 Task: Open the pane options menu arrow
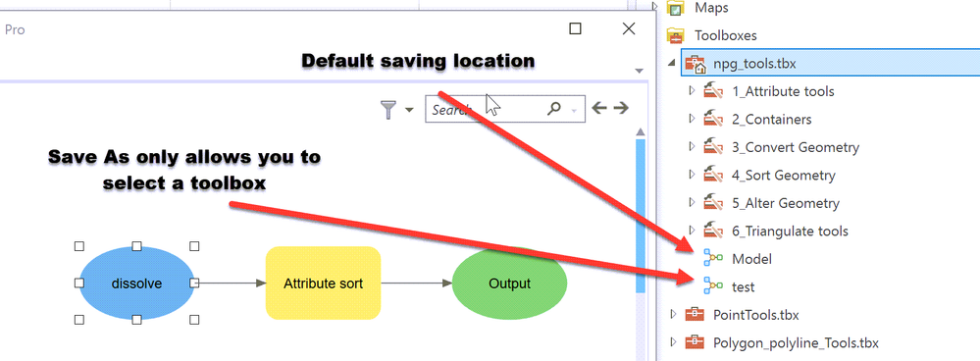point(639,71)
